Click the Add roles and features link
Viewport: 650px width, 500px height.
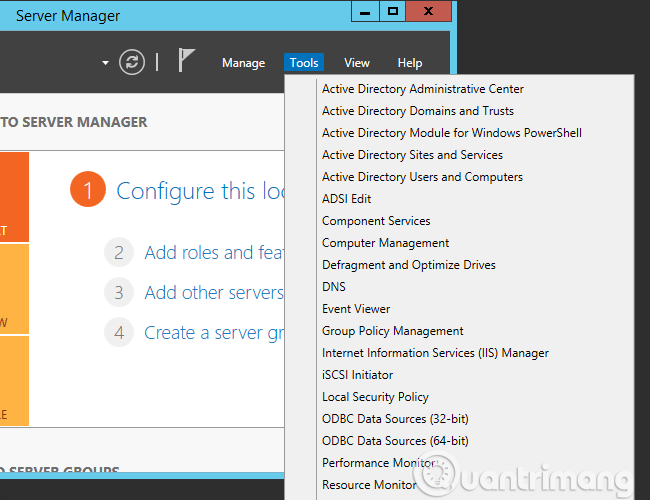pos(214,252)
